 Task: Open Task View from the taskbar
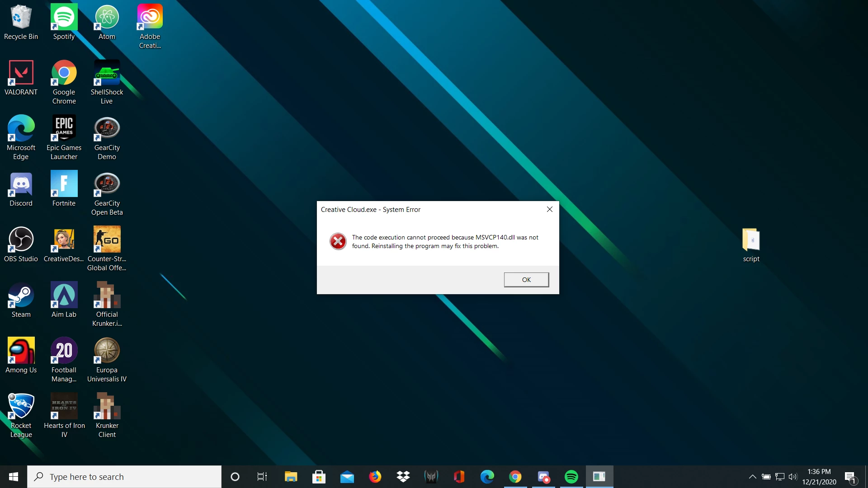262,477
